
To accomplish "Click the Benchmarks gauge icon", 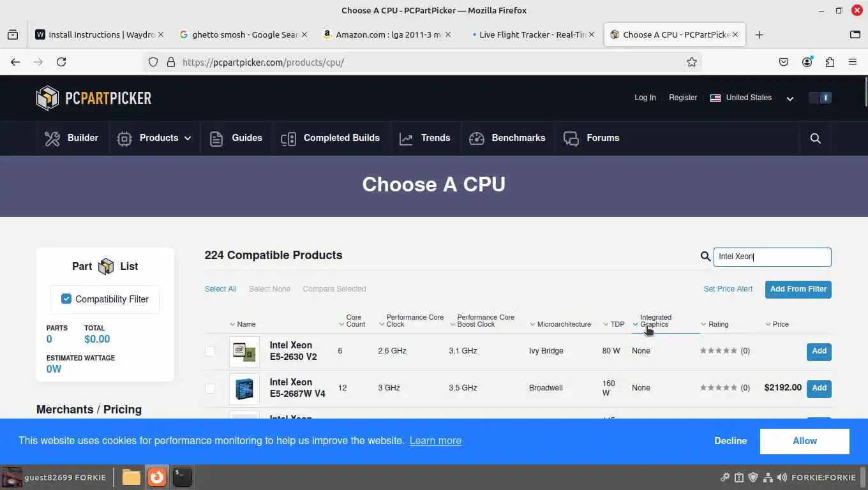I will coord(477,138).
